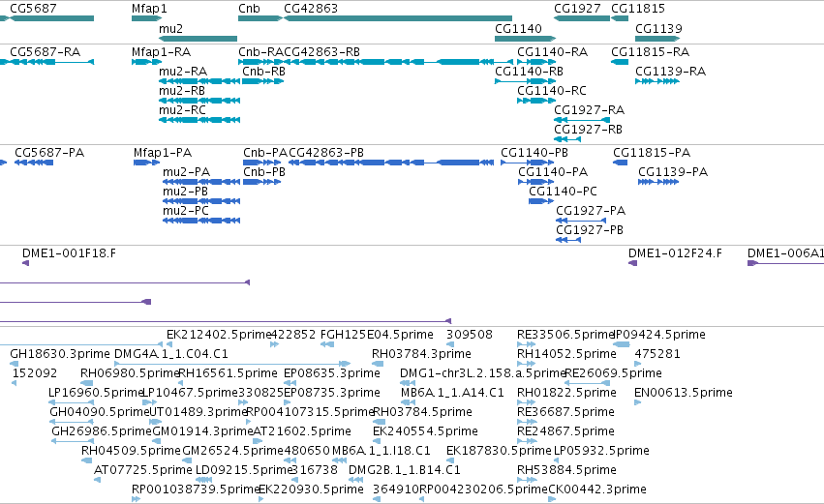Click the DMG4A.1_1.C04.C1 EST label

[x=171, y=354]
